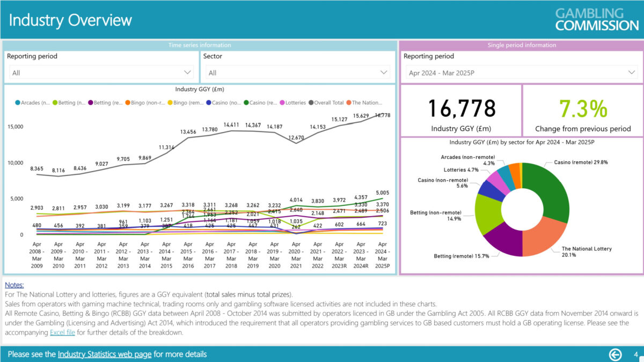Open the Apr 2024 - Mar 2025P period dropdown
644x362 pixels.
(x=521, y=71)
